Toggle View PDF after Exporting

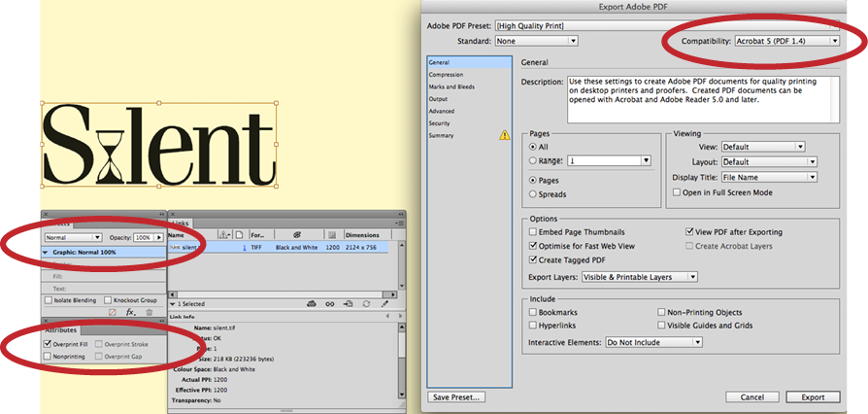pos(689,231)
